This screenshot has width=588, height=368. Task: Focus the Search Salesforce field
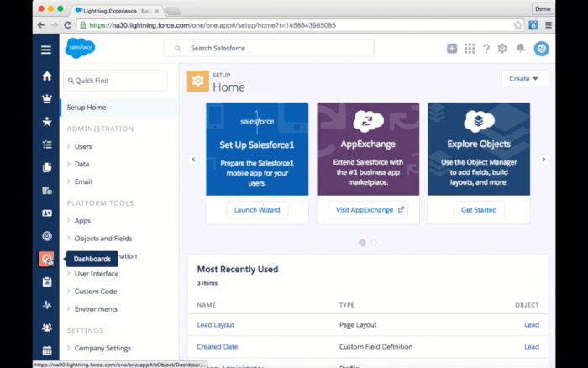(270, 48)
